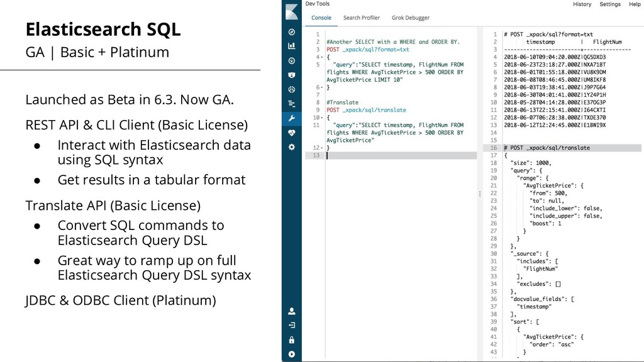Open Machine Learning from the sidebar

point(292,89)
